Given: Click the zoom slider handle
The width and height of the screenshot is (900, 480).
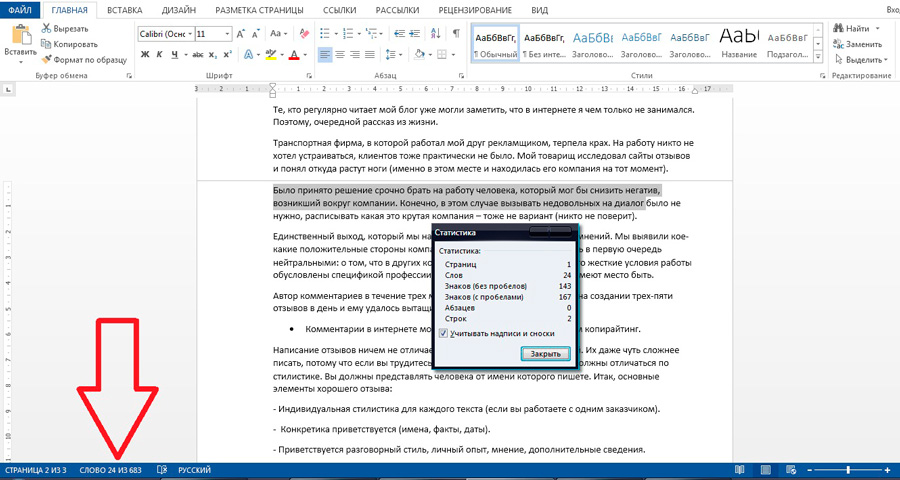Looking at the screenshot, I should (x=848, y=471).
